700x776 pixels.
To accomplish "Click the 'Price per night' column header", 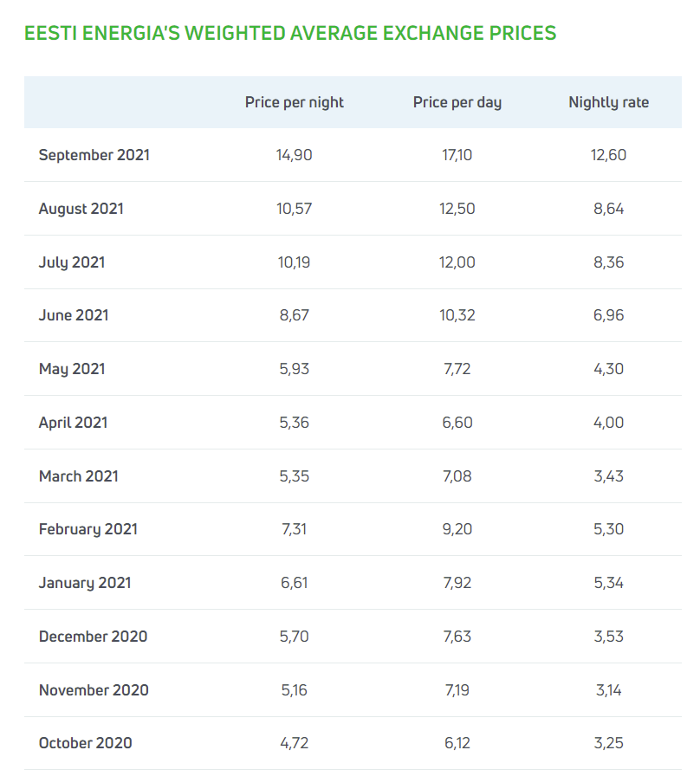I will coord(294,102).
